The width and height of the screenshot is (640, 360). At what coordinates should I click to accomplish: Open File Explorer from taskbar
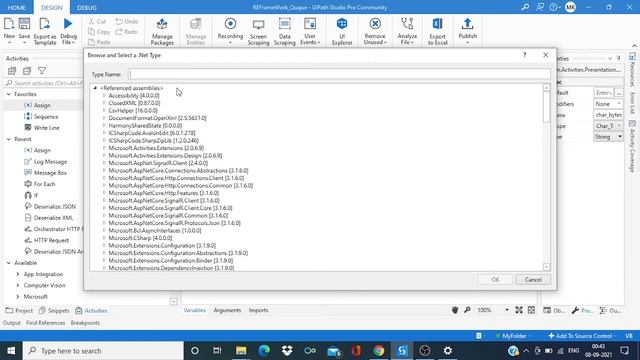pos(241,350)
